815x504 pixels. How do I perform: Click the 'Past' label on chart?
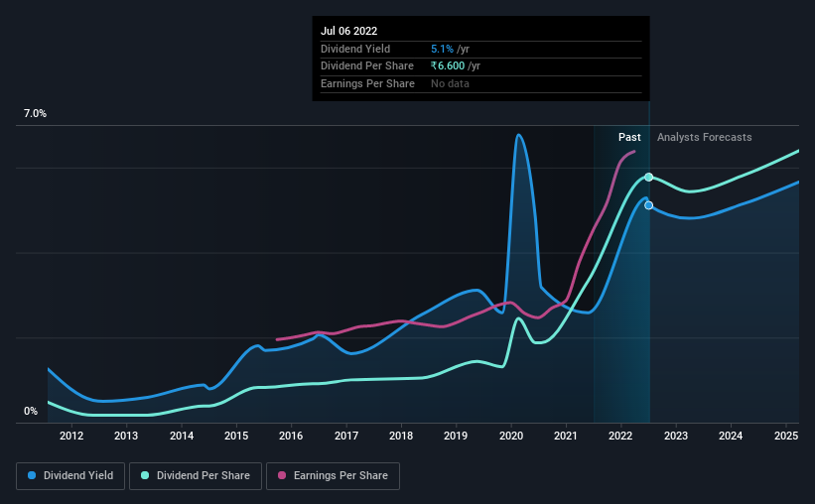click(x=629, y=137)
